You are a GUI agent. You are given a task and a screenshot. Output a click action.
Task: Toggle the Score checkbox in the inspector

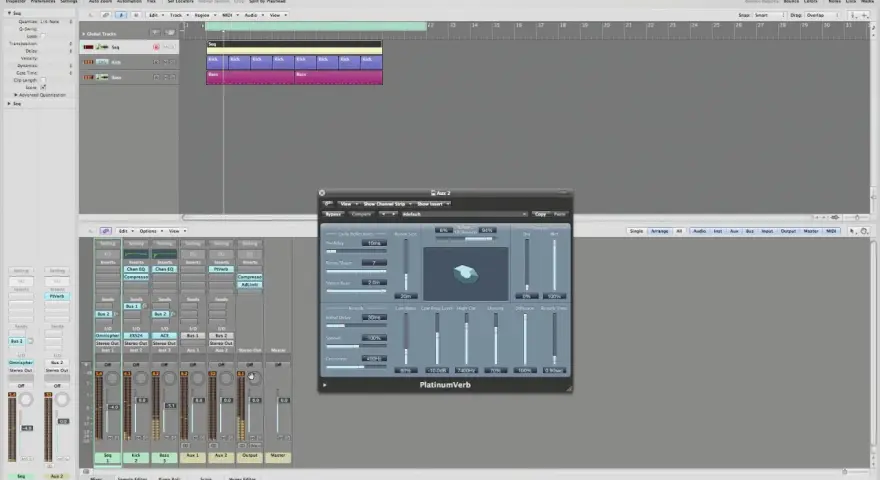pyautogui.click(x=43, y=87)
